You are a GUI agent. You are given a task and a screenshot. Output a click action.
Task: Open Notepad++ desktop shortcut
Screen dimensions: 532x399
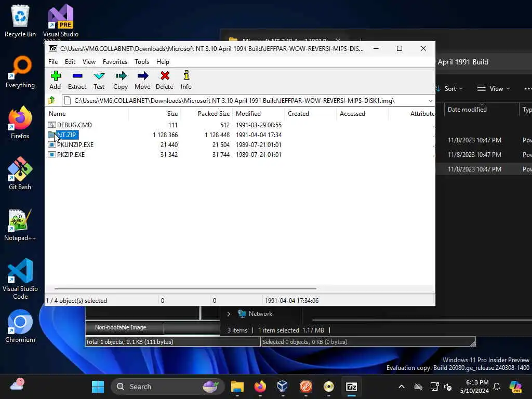(x=20, y=224)
